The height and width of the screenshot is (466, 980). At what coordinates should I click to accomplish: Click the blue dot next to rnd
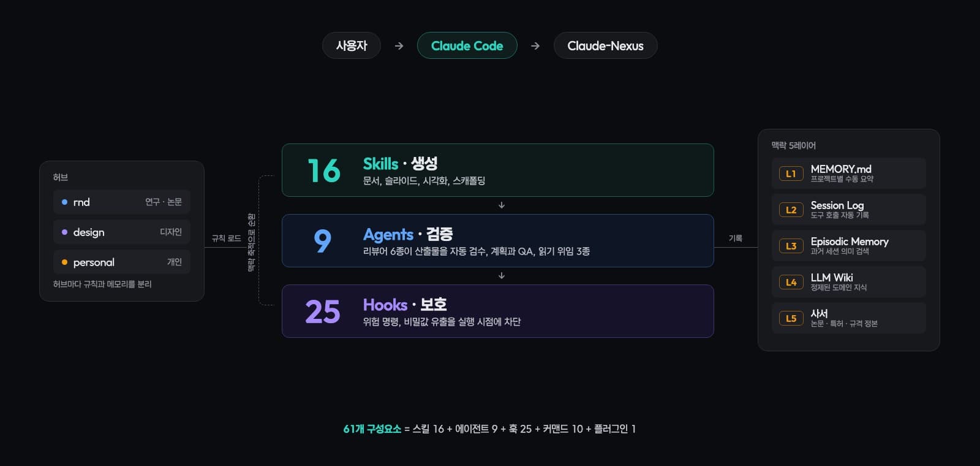[64, 202]
